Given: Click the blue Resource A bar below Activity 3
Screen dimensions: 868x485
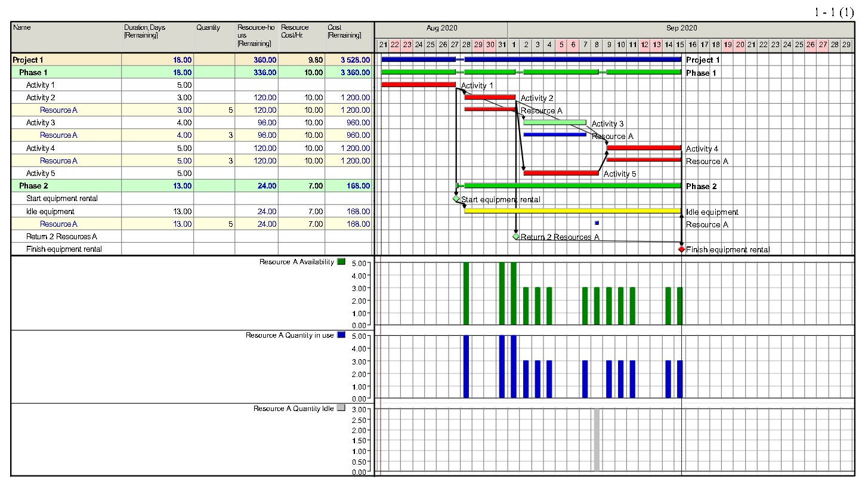Looking at the screenshot, I should coord(555,134).
